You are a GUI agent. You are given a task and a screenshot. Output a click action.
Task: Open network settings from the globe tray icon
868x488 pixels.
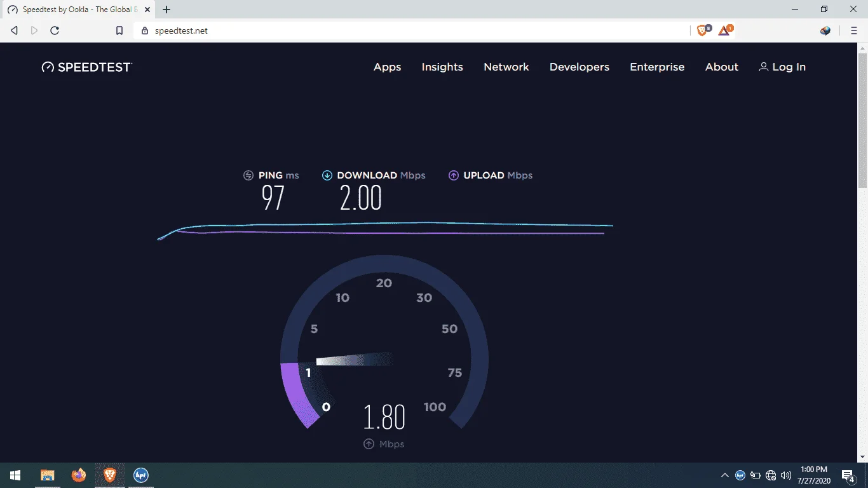click(771, 475)
